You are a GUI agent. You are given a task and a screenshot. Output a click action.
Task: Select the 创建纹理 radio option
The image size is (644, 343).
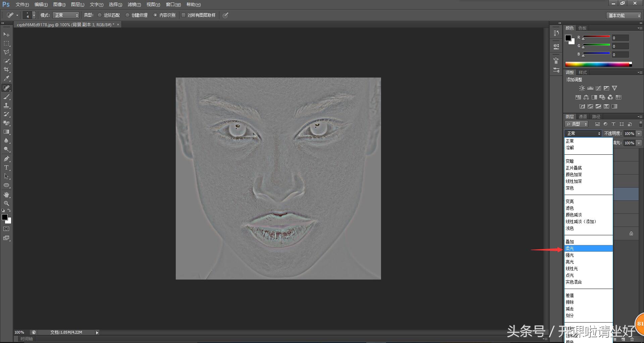[x=127, y=15]
